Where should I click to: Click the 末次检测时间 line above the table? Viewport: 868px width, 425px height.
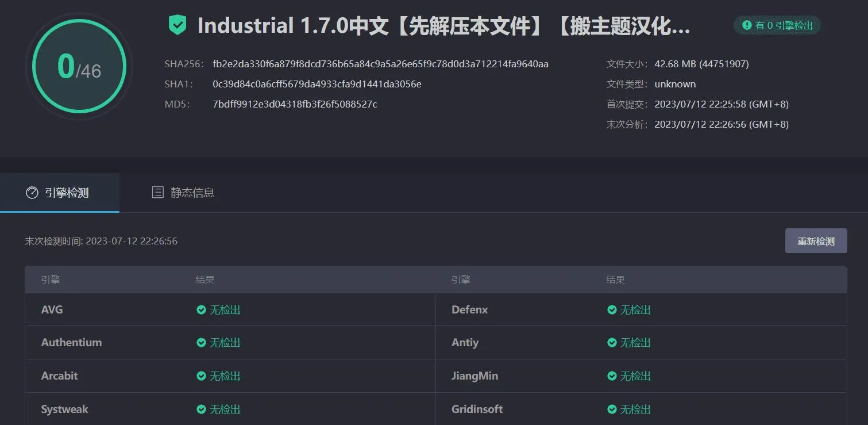101,241
